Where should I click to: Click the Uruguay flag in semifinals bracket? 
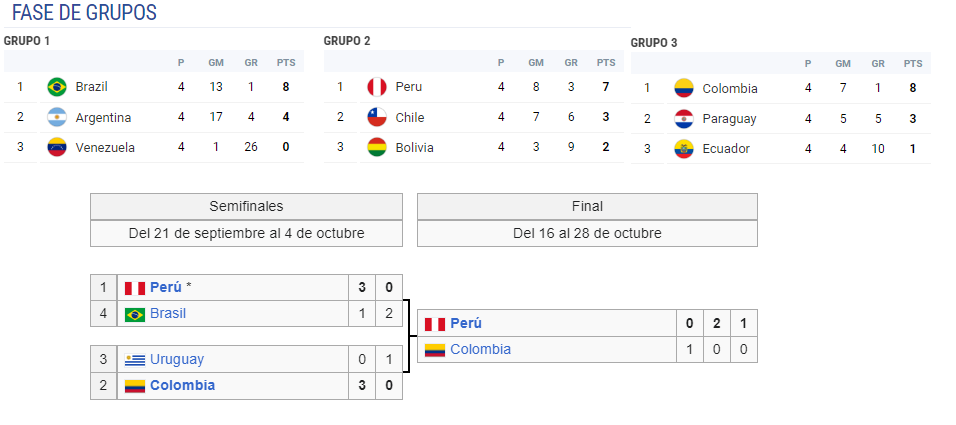tap(135, 360)
